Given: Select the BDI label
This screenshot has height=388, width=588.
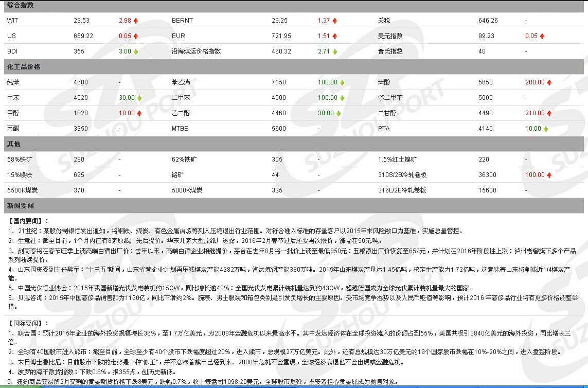Looking at the screenshot, I should click(x=12, y=51).
